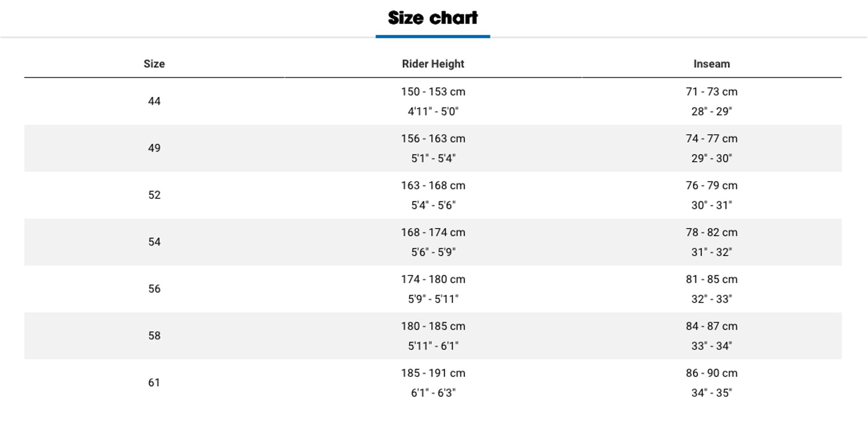Click the 71 - 73 cm inseam value
The width and height of the screenshot is (868, 438).
pyautogui.click(x=712, y=92)
